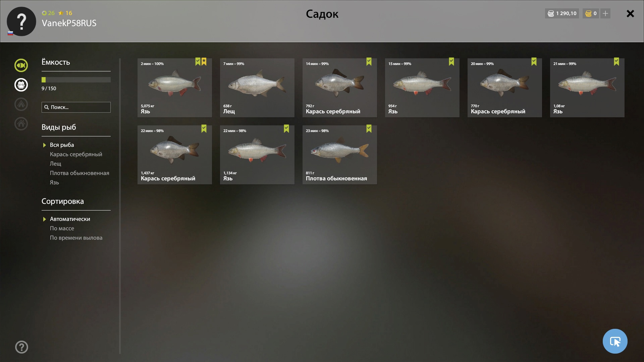Filter list by Плотва обыкновенная
This screenshot has height=362, width=644.
point(79,173)
